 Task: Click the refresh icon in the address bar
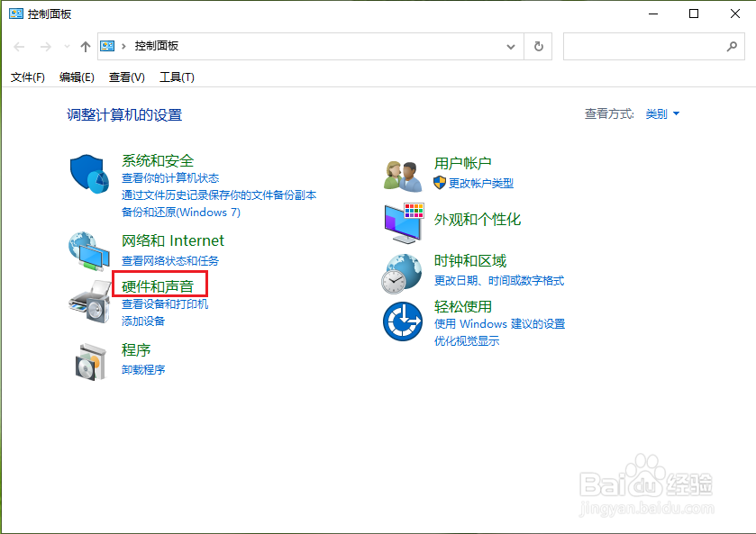(538, 46)
